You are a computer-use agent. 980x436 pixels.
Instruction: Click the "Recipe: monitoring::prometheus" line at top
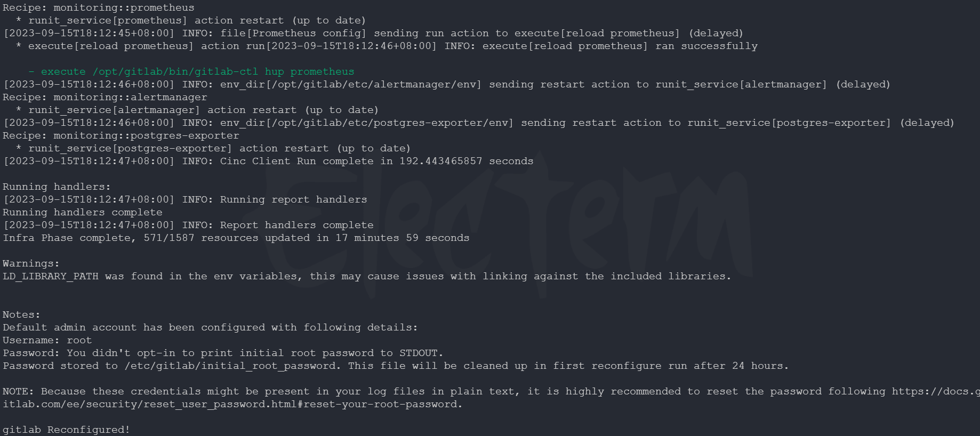98,7
